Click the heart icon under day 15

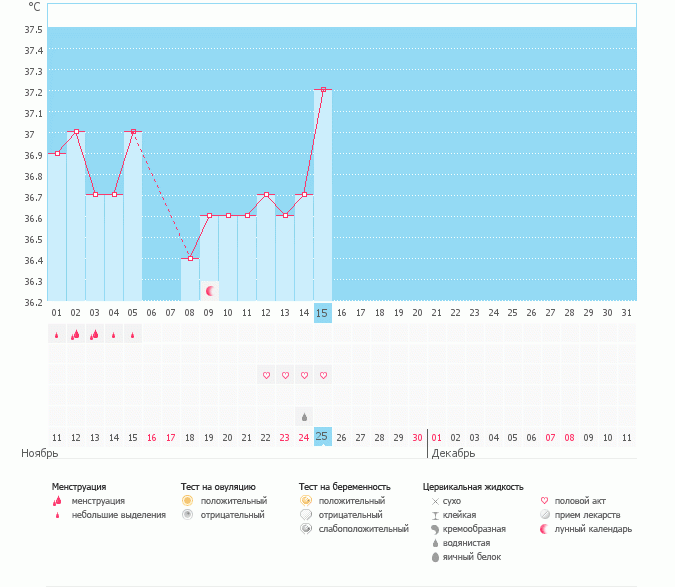click(x=323, y=375)
